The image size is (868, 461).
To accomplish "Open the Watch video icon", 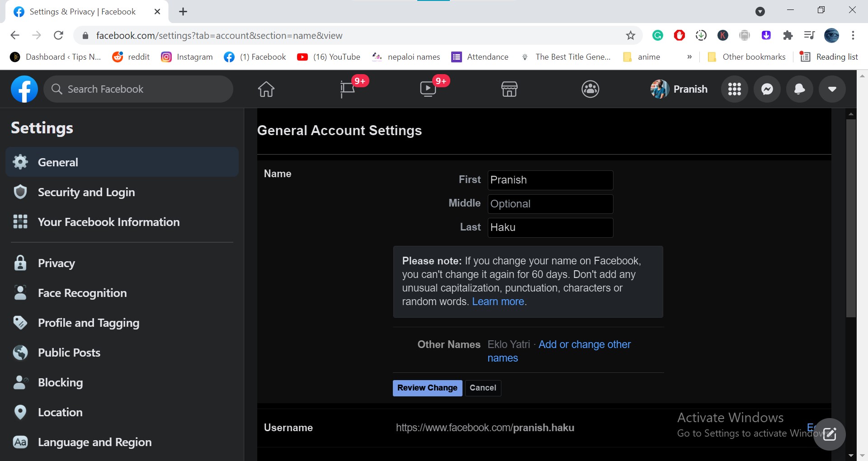I will (x=428, y=89).
